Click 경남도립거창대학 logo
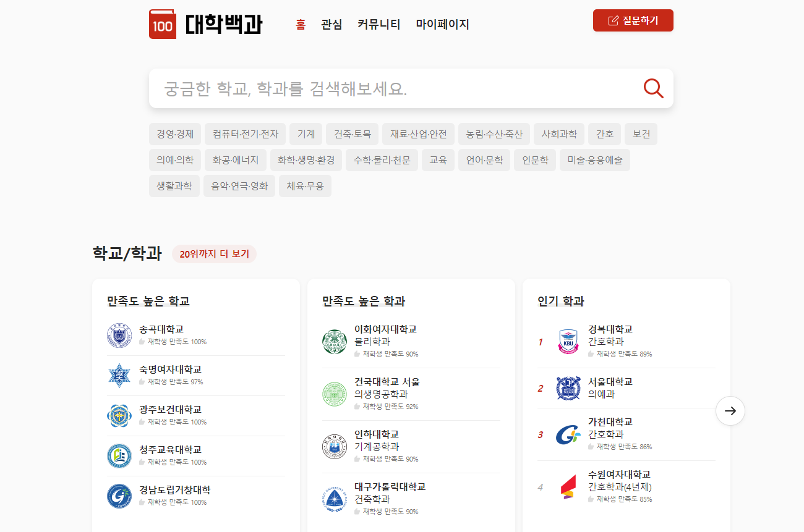The height and width of the screenshot is (532, 804). tap(119, 496)
